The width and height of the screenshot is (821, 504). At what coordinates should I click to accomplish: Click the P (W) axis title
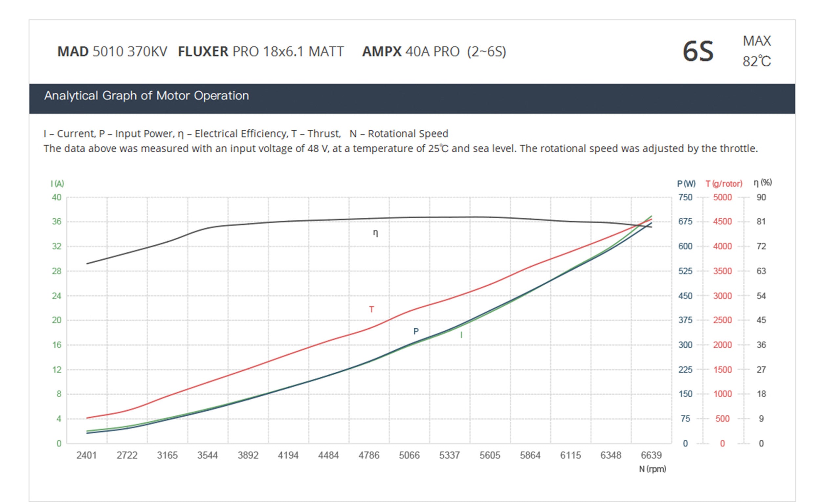[x=686, y=184]
